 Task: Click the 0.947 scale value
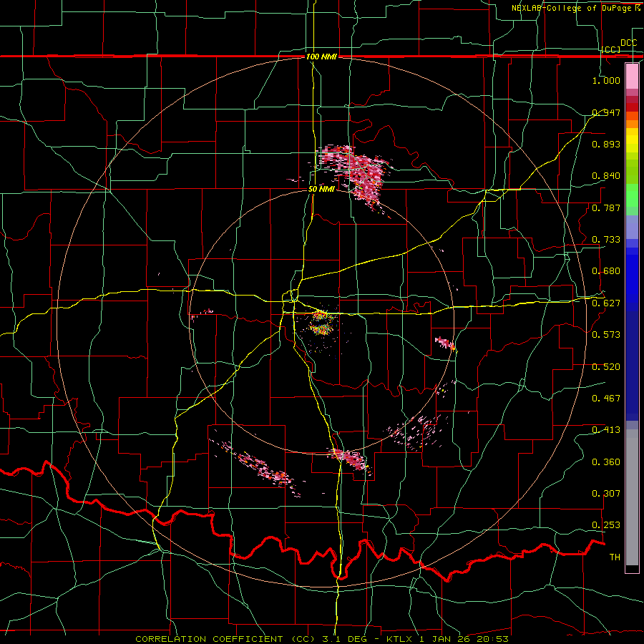coord(606,112)
